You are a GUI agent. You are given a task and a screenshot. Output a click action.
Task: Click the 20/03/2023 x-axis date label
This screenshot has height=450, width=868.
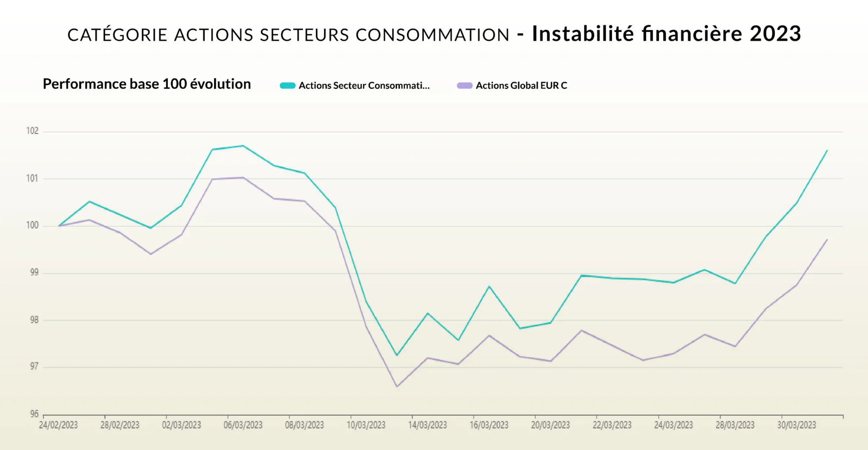tap(551, 425)
